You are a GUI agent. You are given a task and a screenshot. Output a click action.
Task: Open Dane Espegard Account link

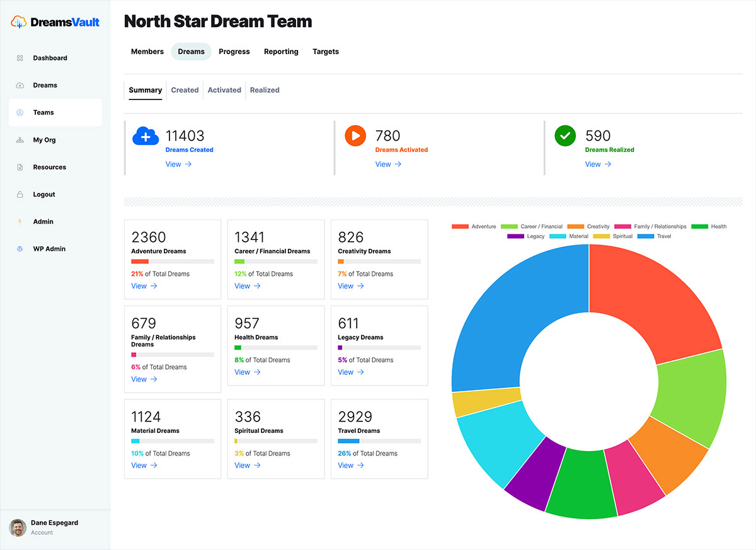[x=42, y=533]
